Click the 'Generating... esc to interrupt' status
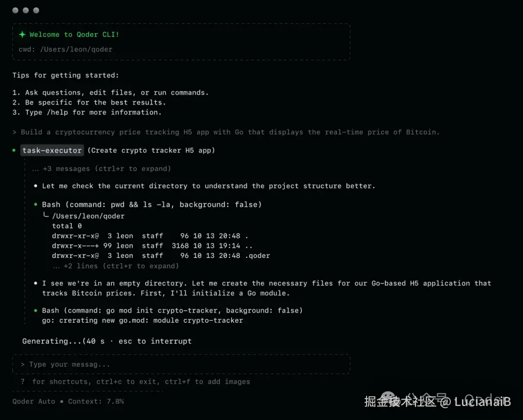Screen dimensions: 523x420 click(x=107, y=341)
